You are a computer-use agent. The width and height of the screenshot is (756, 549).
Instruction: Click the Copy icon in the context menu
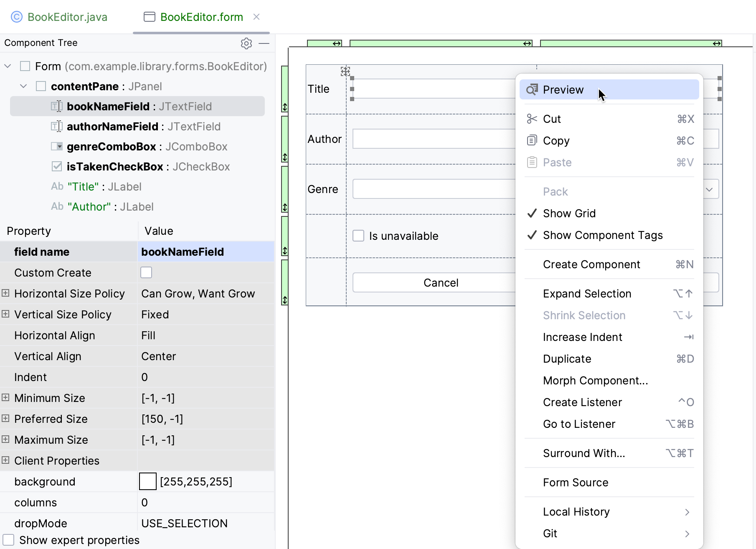532,140
